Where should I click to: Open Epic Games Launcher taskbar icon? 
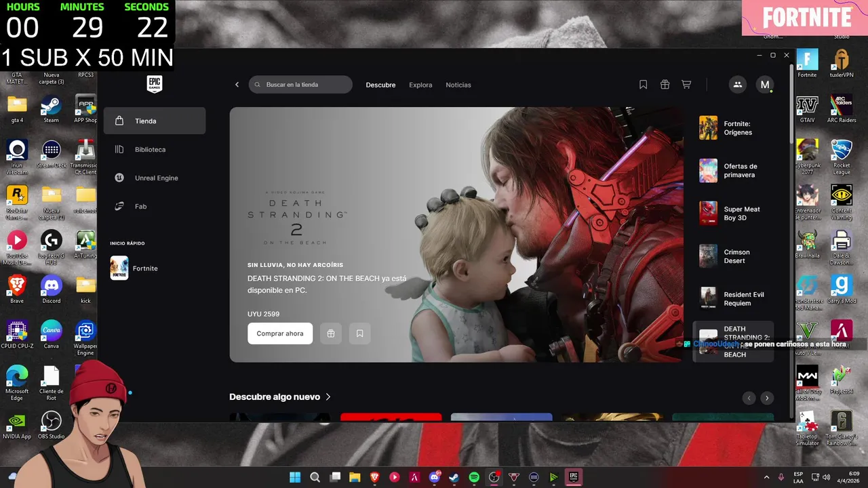pyautogui.click(x=573, y=477)
